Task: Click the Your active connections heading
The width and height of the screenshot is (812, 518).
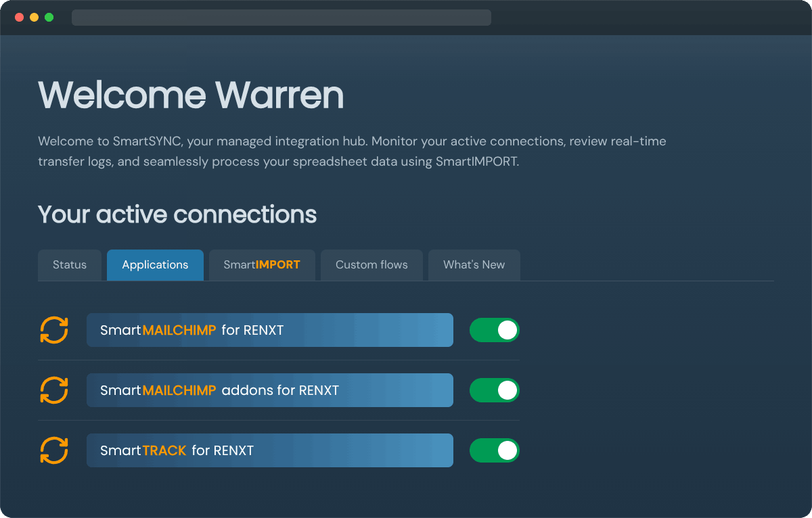Action: click(177, 214)
